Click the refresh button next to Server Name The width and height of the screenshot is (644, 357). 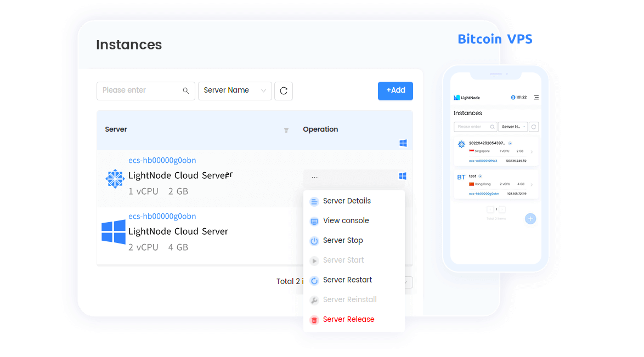click(x=284, y=91)
